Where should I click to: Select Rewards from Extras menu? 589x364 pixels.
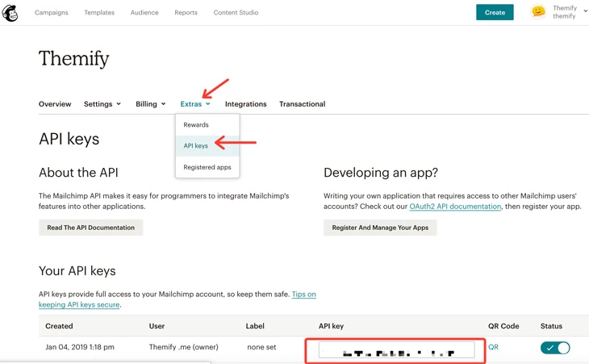[207, 125]
